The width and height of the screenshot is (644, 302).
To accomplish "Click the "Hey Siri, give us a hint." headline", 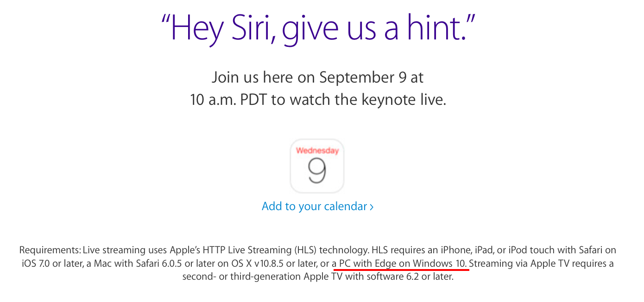I will pyautogui.click(x=318, y=28).
